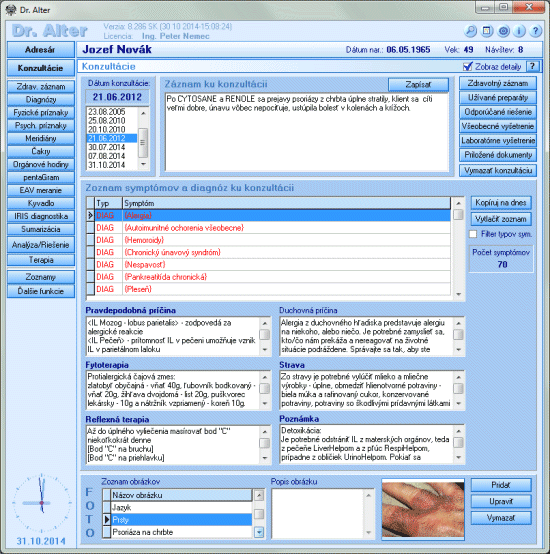Click down arrow in Fytoterapia box

click(x=265, y=403)
